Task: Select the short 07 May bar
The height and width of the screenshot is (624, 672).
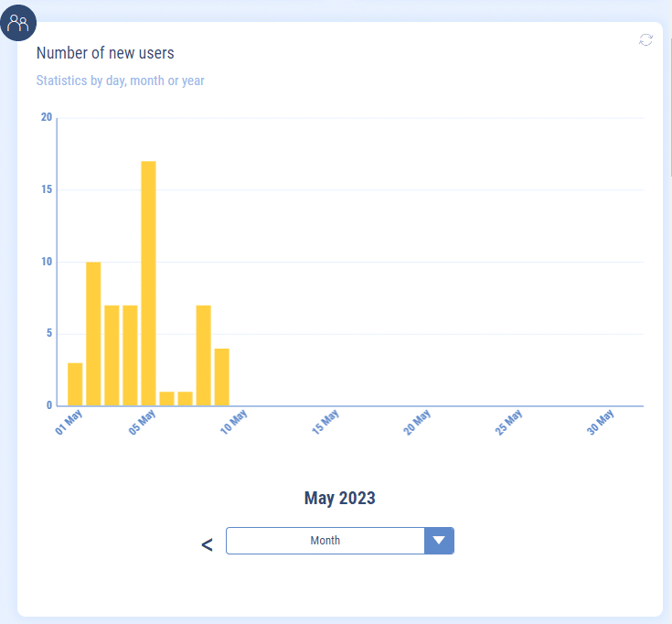Action: 185,398
